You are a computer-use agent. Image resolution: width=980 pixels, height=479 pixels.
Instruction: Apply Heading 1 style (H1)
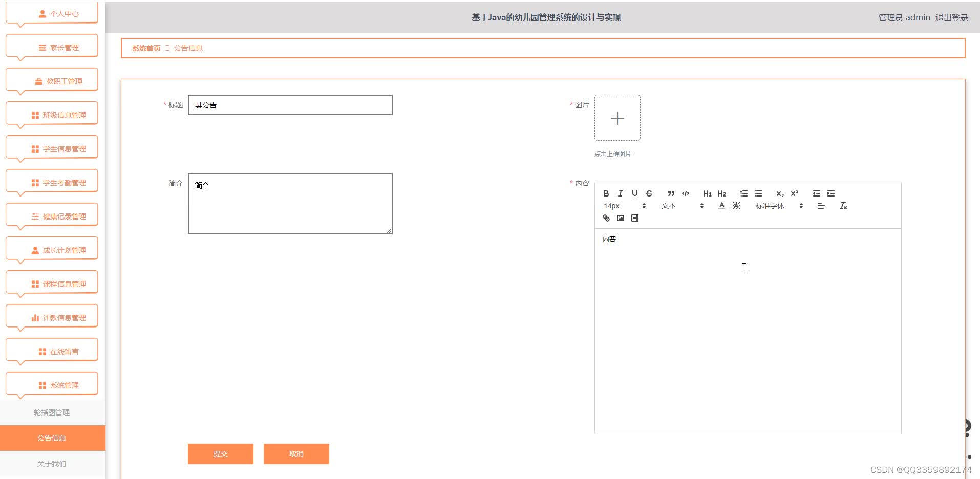(x=707, y=193)
